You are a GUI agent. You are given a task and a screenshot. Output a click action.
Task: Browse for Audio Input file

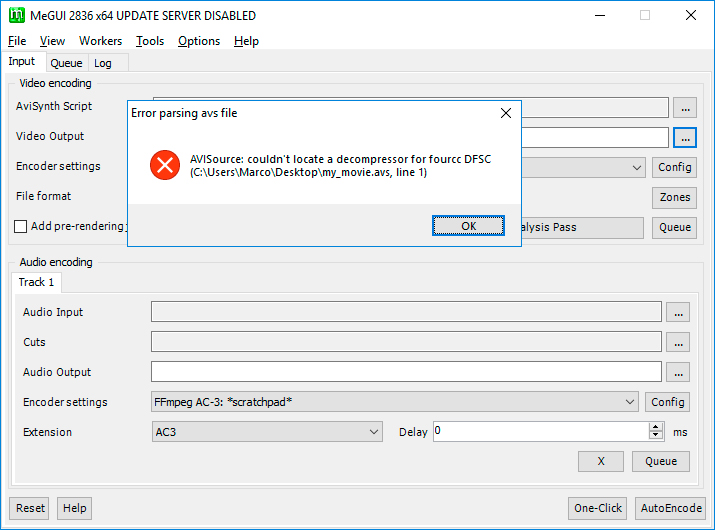[x=677, y=312]
